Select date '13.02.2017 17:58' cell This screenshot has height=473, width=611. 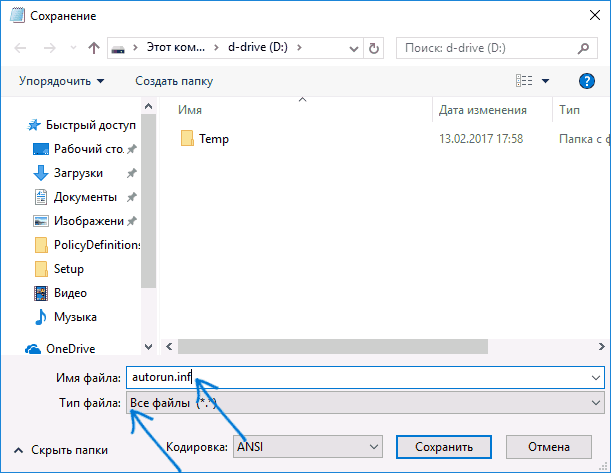481,139
